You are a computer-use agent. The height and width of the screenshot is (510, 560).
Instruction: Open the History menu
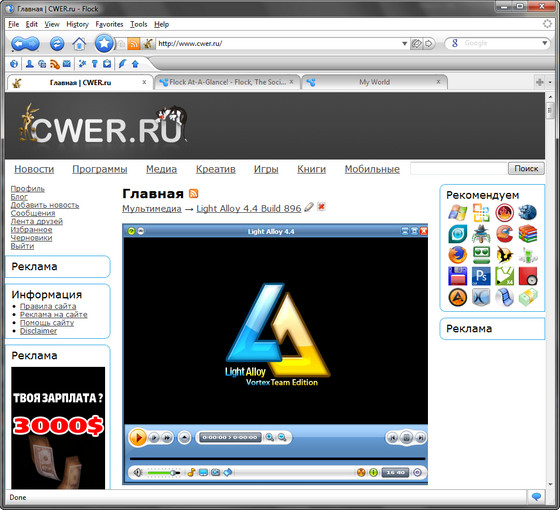(77, 24)
